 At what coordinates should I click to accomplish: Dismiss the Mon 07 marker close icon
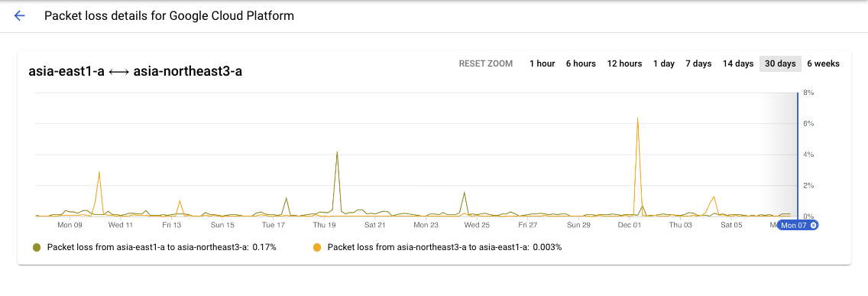click(x=813, y=225)
